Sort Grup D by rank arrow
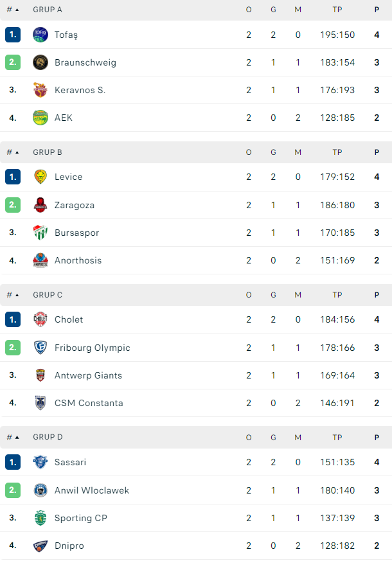 [x=13, y=437]
